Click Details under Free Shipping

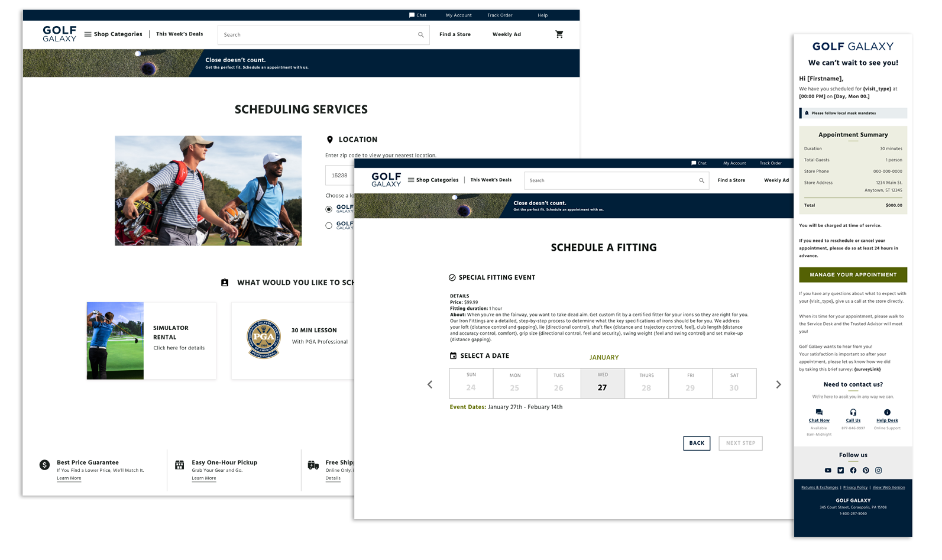[333, 478]
